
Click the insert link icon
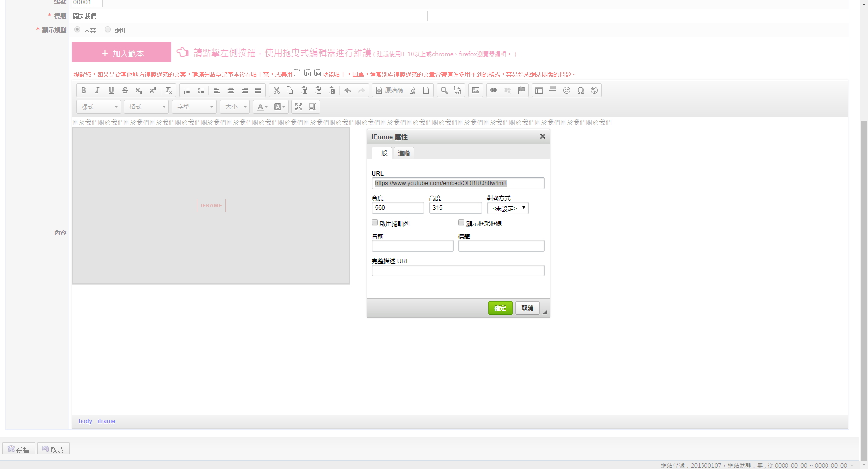pyautogui.click(x=494, y=90)
